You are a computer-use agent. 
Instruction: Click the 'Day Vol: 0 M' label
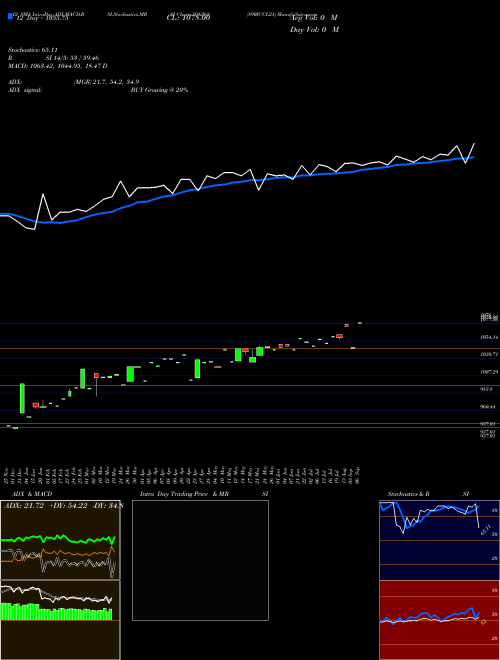(314, 30)
